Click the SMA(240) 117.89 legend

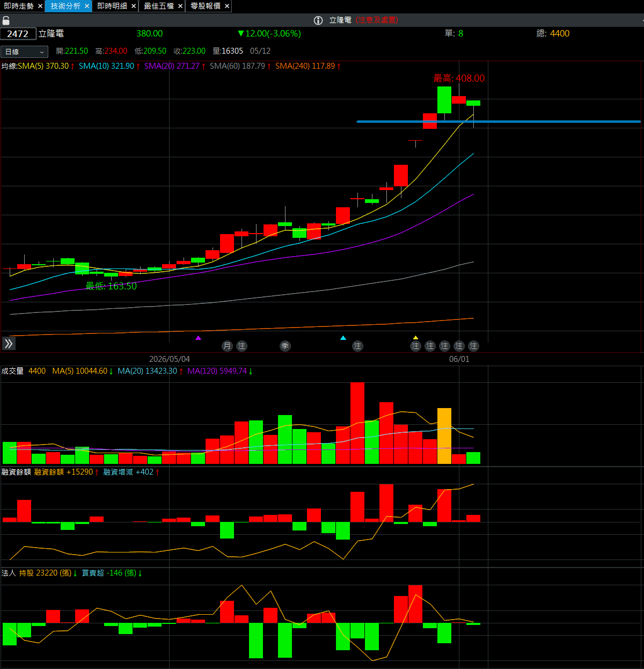point(308,66)
